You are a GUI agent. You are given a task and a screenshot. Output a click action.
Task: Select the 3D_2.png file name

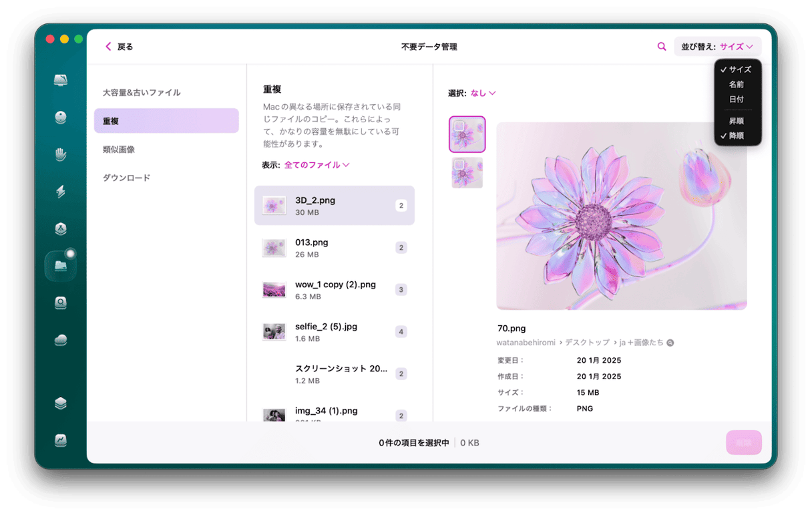(315, 200)
